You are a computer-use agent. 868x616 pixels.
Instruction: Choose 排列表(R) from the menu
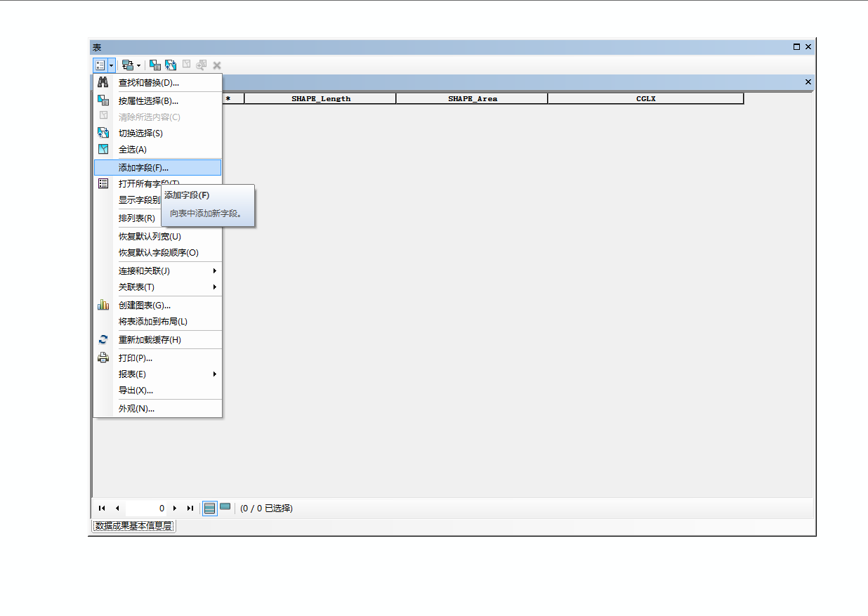pyautogui.click(x=158, y=218)
